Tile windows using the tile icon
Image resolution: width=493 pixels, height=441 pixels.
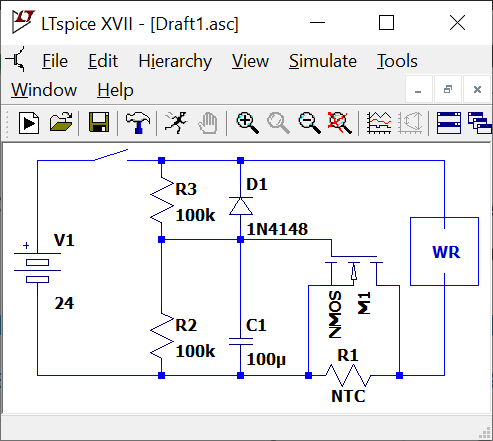[x=449, y=123]
